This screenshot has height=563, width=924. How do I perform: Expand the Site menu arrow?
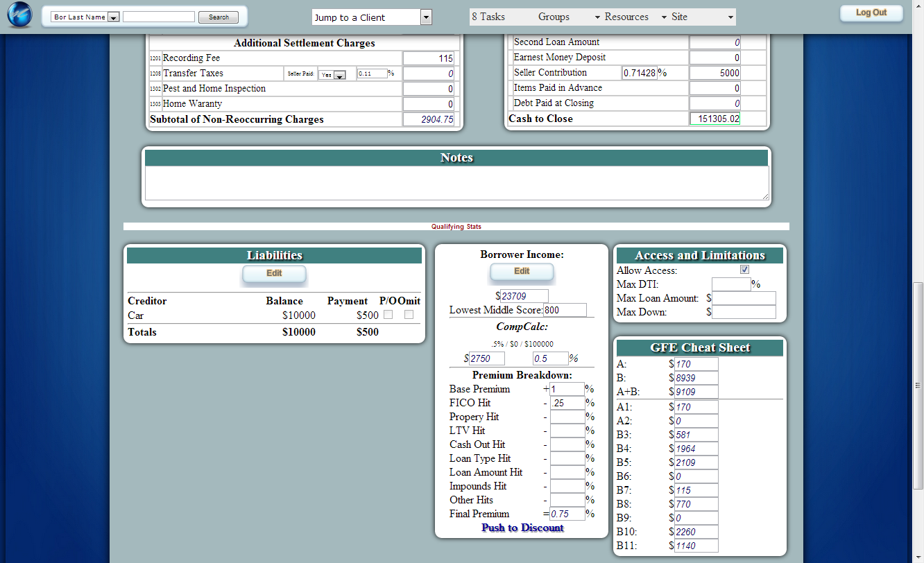pos(730,17)
